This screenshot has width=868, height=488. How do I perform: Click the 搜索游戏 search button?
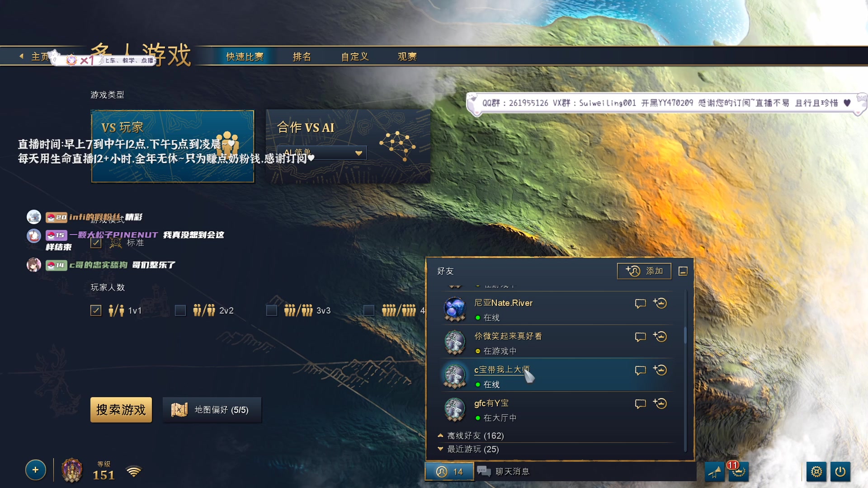[x=121, y=409]
